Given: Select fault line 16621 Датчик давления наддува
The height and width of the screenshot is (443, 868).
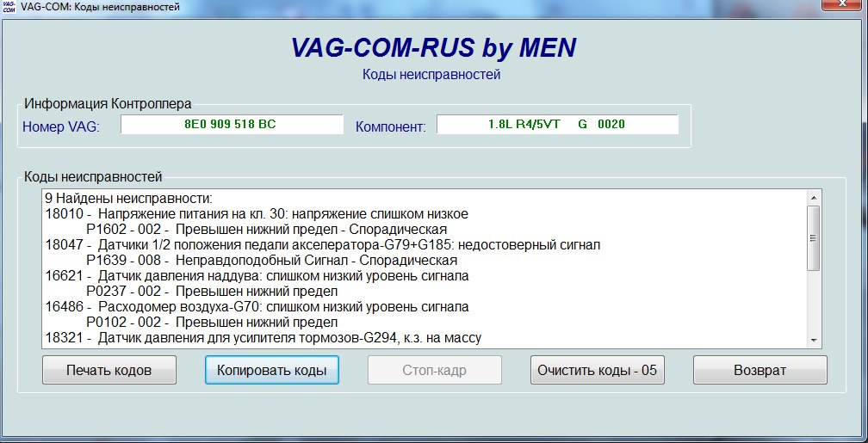Looking at the screenshot, I should (x=257, y=275).
